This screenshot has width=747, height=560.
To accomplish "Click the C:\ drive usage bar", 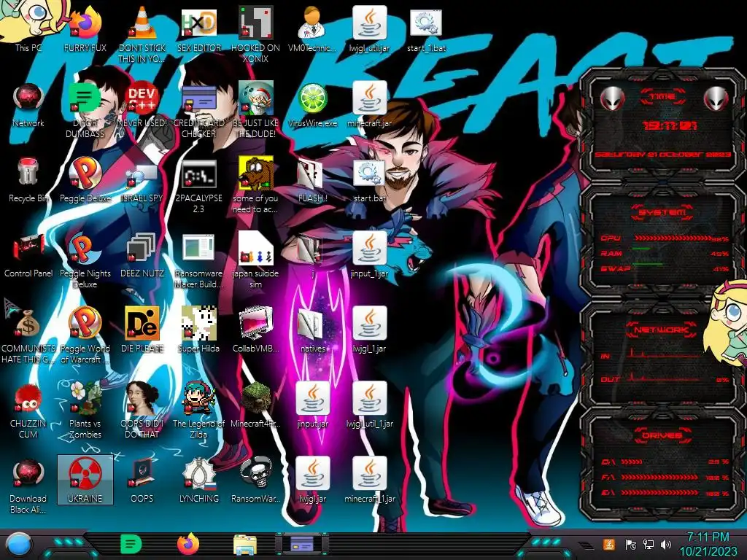I will [632, 462].
